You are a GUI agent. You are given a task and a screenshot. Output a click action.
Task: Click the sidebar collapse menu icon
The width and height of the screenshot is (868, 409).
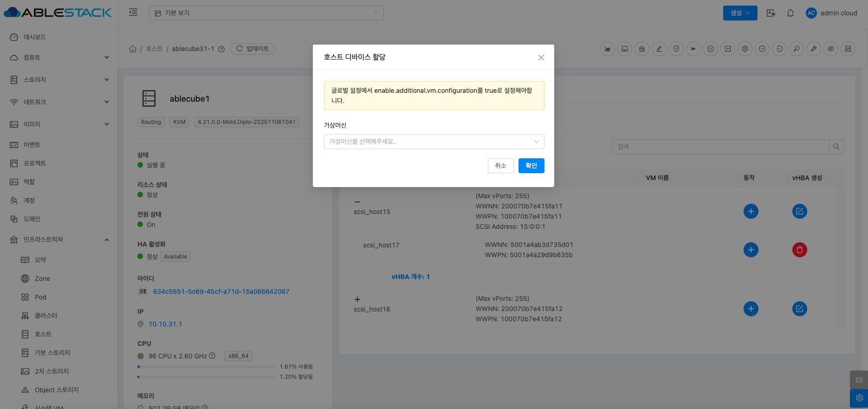(x=133, y=13)
